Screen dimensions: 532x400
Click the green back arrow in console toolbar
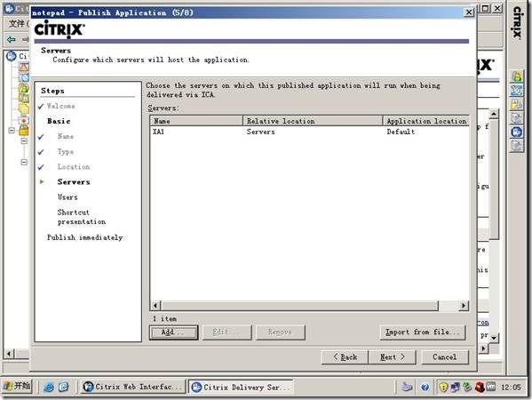11,40
